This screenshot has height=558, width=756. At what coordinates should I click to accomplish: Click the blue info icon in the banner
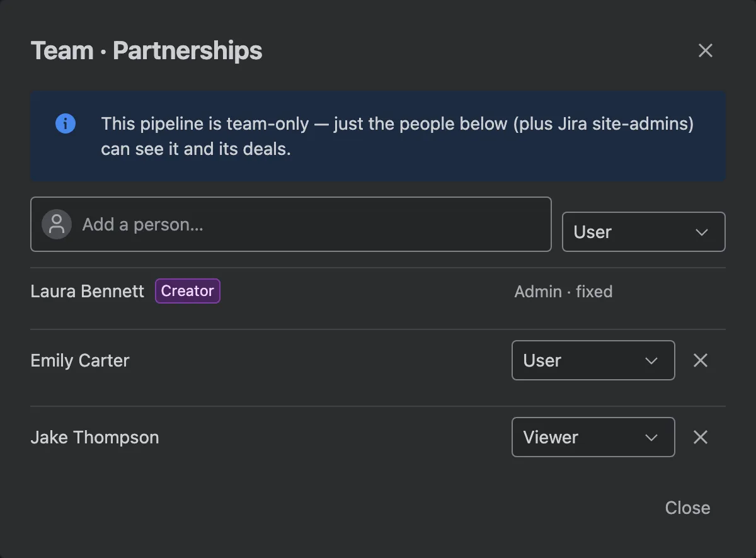coord(66,123)
